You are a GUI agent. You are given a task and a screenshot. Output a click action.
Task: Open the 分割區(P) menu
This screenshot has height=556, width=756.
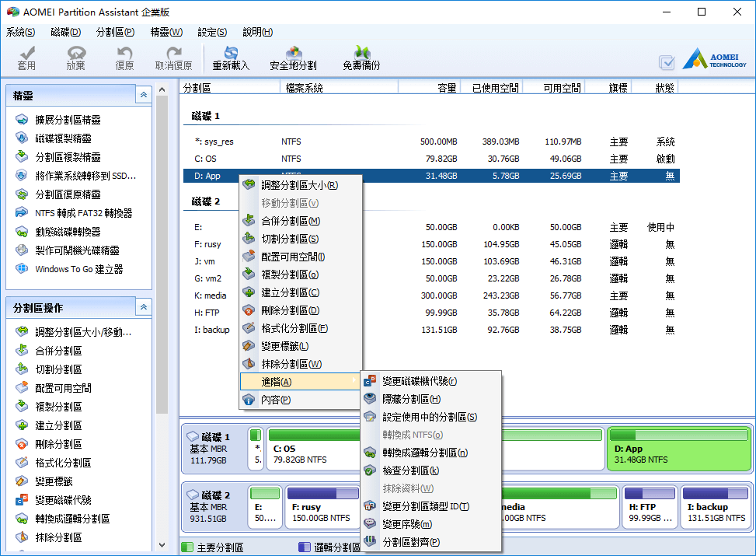coord(115,33)
